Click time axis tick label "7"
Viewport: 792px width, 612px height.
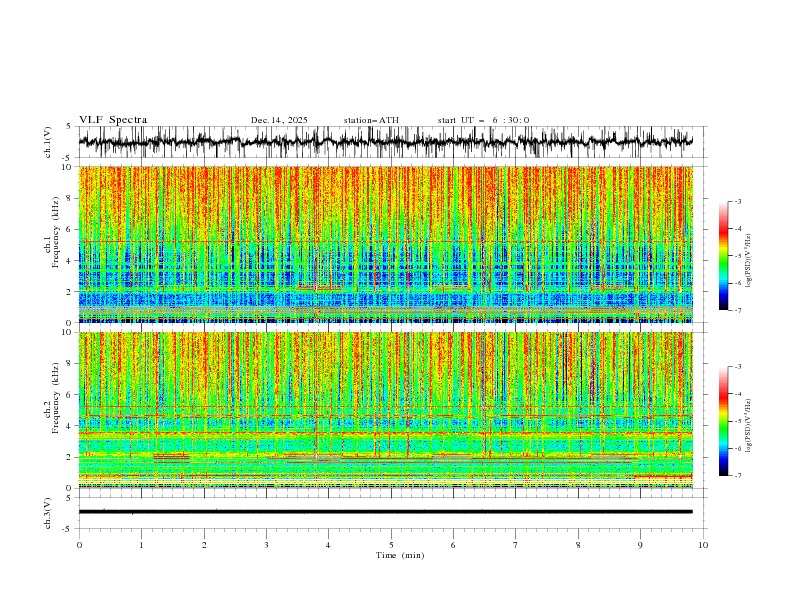click(516, 545)
